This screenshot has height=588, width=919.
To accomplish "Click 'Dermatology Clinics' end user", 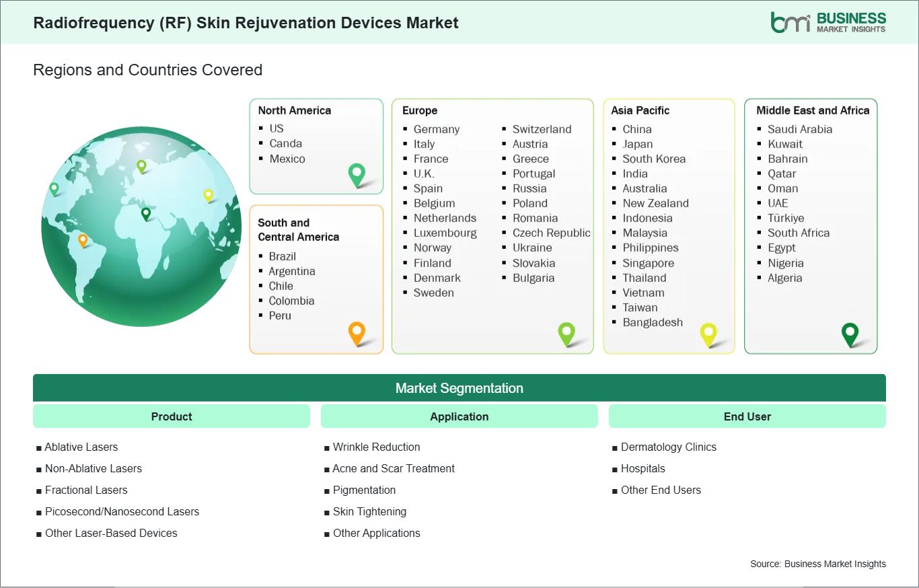I will coord(669,447).
